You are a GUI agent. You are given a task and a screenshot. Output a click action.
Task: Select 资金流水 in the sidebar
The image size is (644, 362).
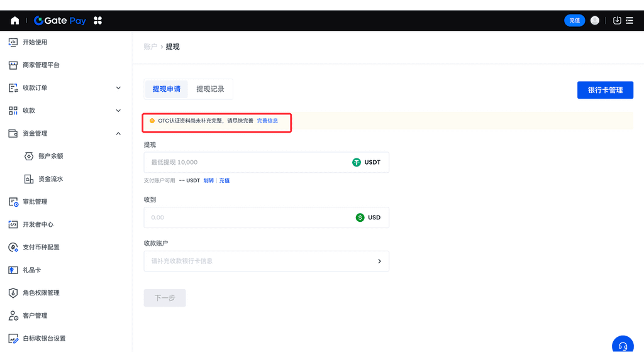50,178
